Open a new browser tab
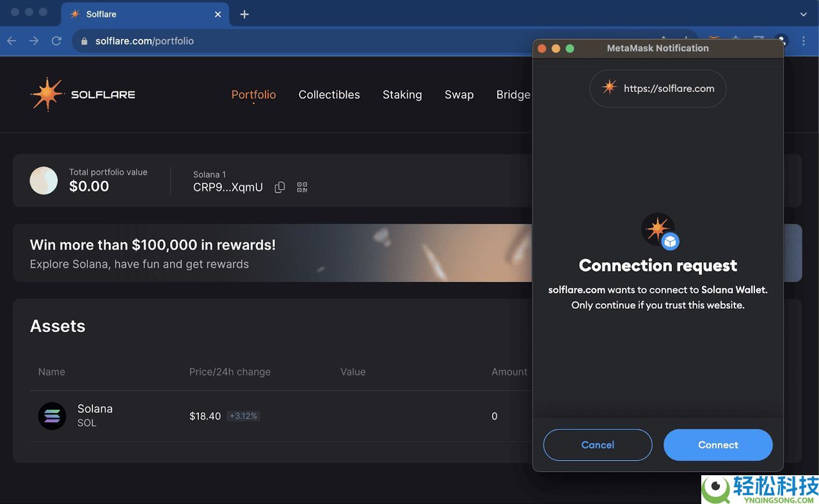819x504 pixels. pos(244,14)
